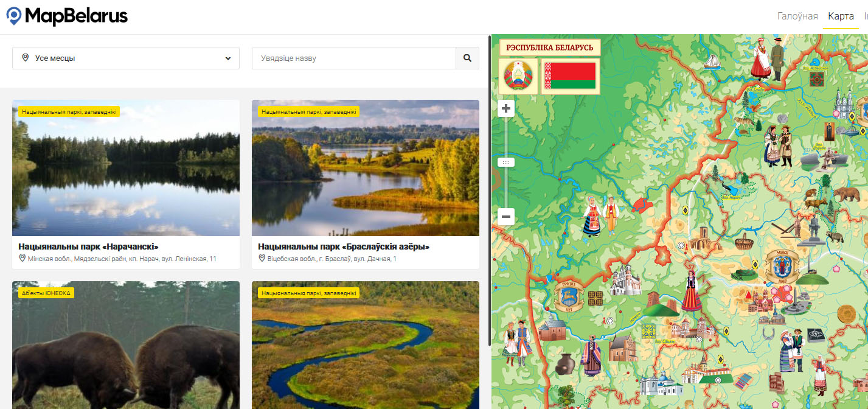Click the Hrodna coat of arms on map
The image size is (868, 409).
click(570, 296)
